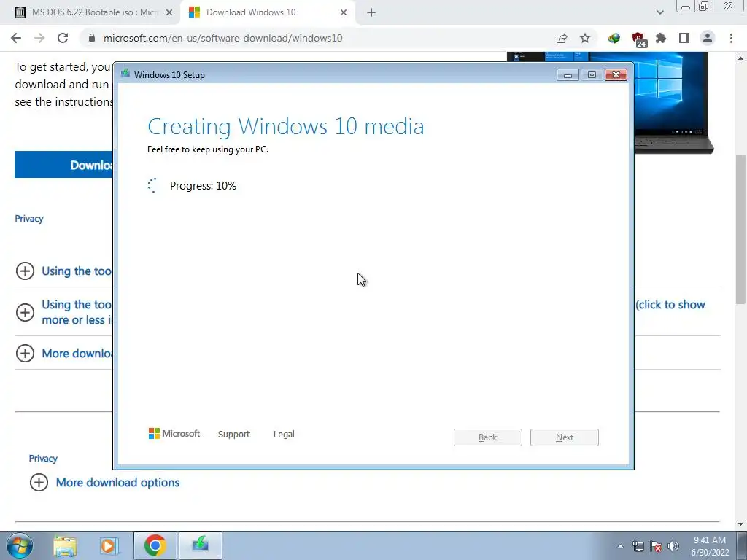Open a new browser tab
Screen dimensions: 747x560
coord(371,12)
